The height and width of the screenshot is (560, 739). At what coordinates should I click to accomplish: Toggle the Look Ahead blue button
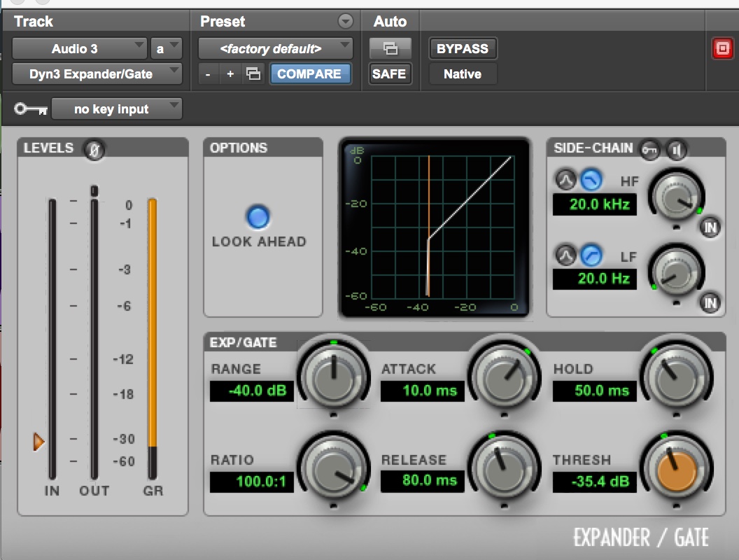pyautogui.click(x=258, y=218)
